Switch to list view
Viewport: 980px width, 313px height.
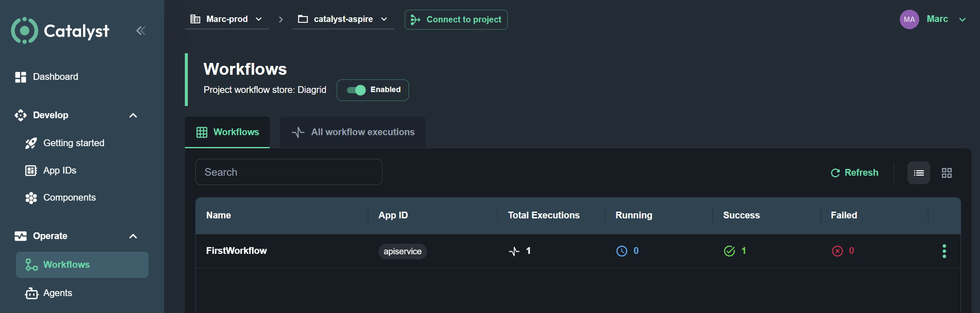coord(919,173)
